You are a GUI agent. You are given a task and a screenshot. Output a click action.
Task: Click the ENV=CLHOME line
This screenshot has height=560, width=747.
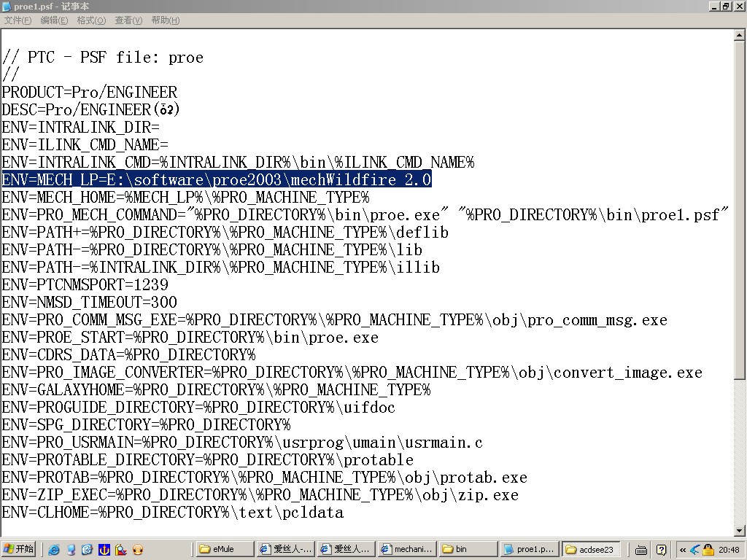tap(172, 512)
